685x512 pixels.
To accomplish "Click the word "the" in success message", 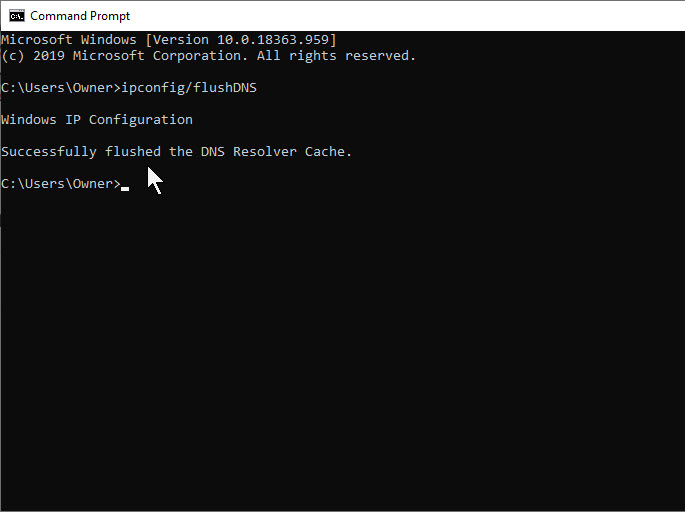I will click(181, 152).
